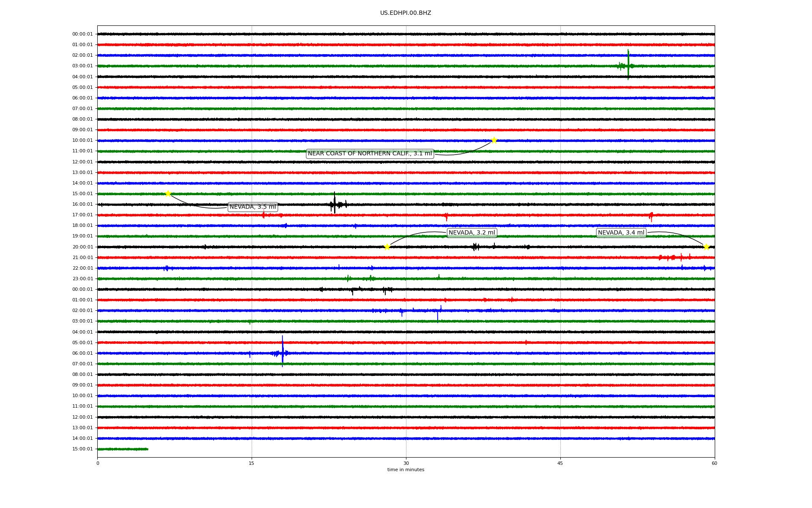Click the 45 tick label on the x-axis
Screen dimensions: 812x508
pyautogui.click(x=560, y=463)
